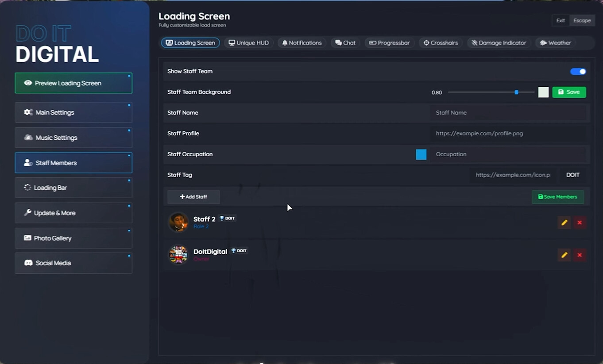Click the pencil edit icon for DoItDigital
603x364 pixels.
(564, 255)
